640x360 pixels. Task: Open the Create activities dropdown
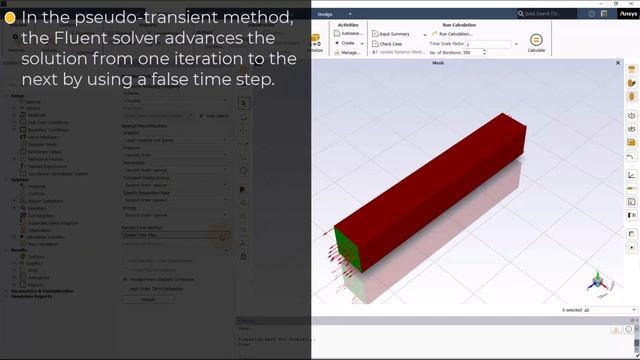pyautogui.click(x=349, y=43)
